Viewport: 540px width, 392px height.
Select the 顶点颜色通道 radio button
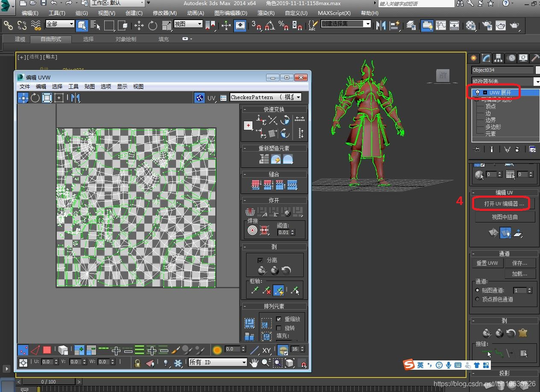(x=478, y=299)
